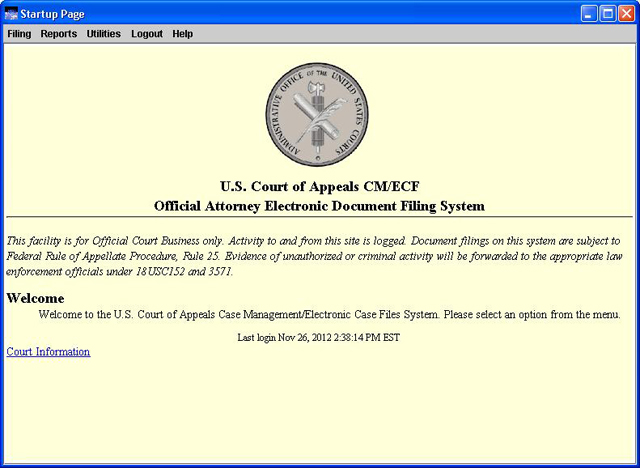Click the Startup Page window title icon
The image size is (640, 468).
point(11,14)
